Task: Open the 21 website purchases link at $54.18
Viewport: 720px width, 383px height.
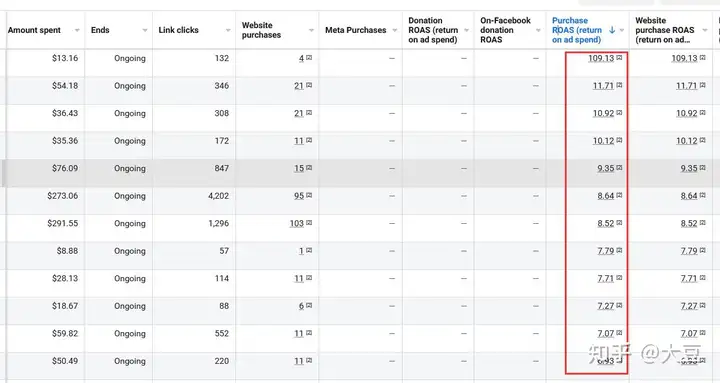Action: 299,86
